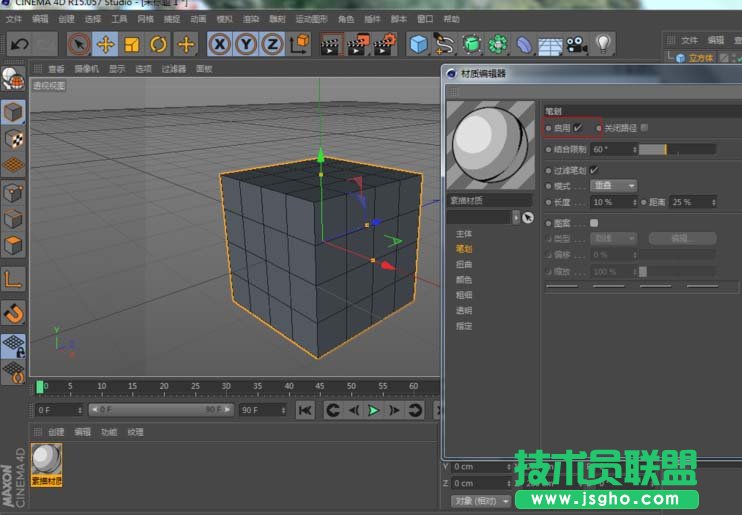
Task: Toggle the snap magnet icon
Action: pos(13,313)
